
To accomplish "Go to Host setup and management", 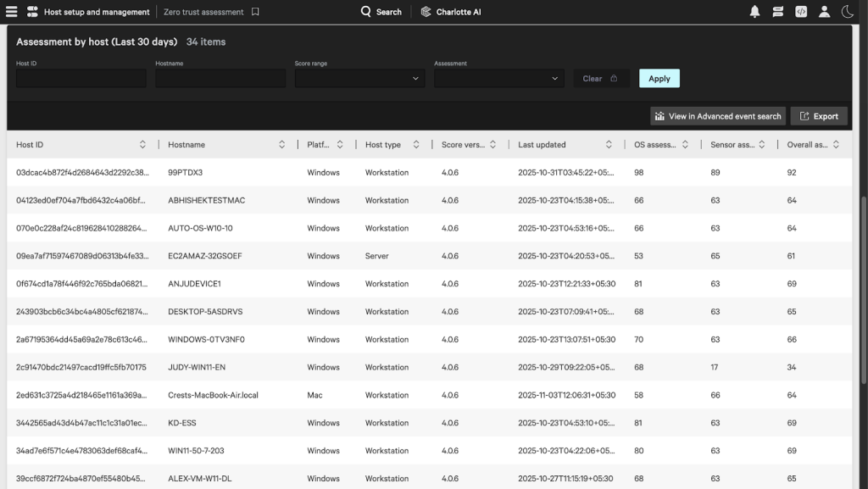I will [x=97, y=12].
